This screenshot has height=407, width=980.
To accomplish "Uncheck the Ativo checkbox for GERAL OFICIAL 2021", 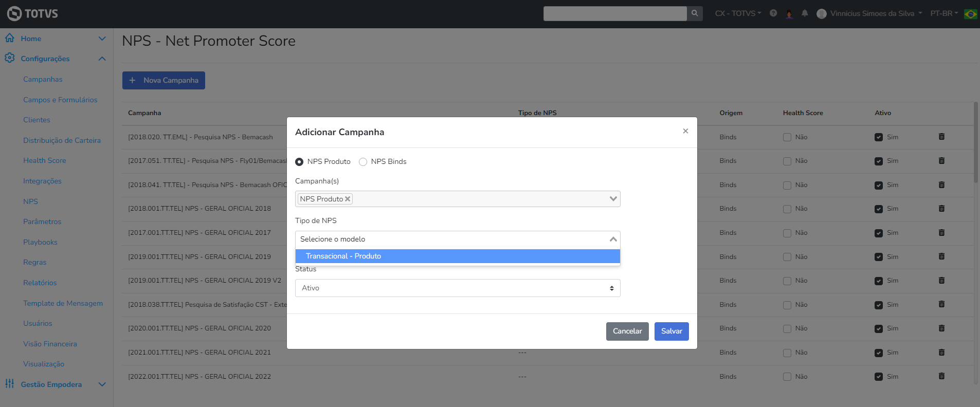I will coord(879,353).
